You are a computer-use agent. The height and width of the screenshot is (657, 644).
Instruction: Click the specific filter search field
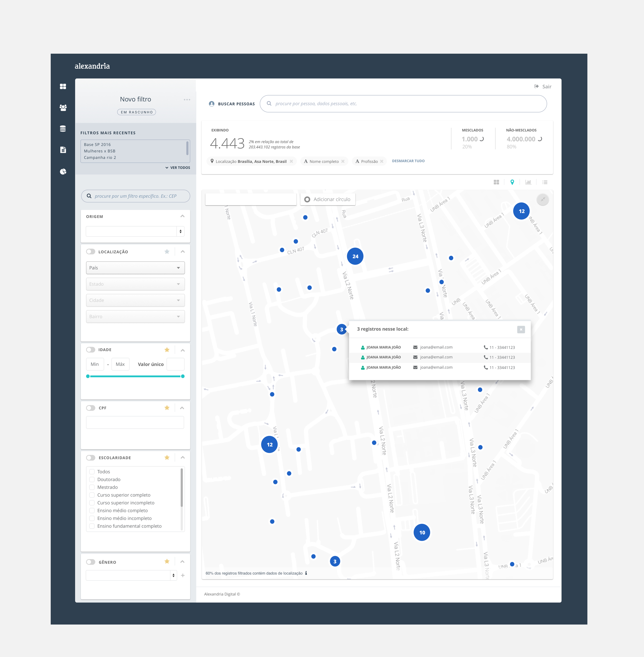coord(136,196)
